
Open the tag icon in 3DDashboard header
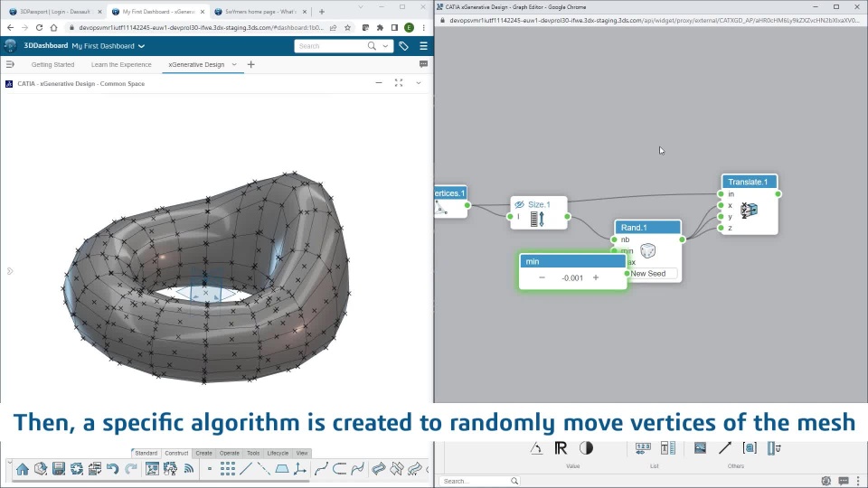click(403, 46)
